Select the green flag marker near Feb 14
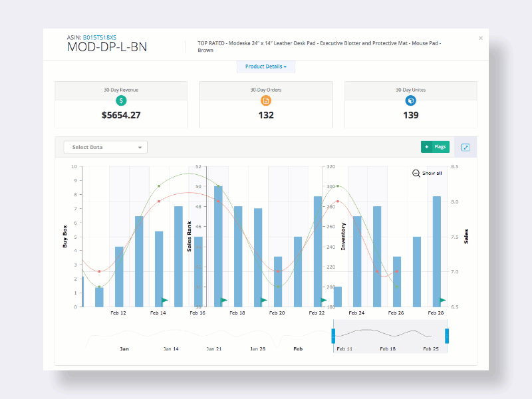The height and width of the screenshot is (399, 532). (x=164, y=300)
